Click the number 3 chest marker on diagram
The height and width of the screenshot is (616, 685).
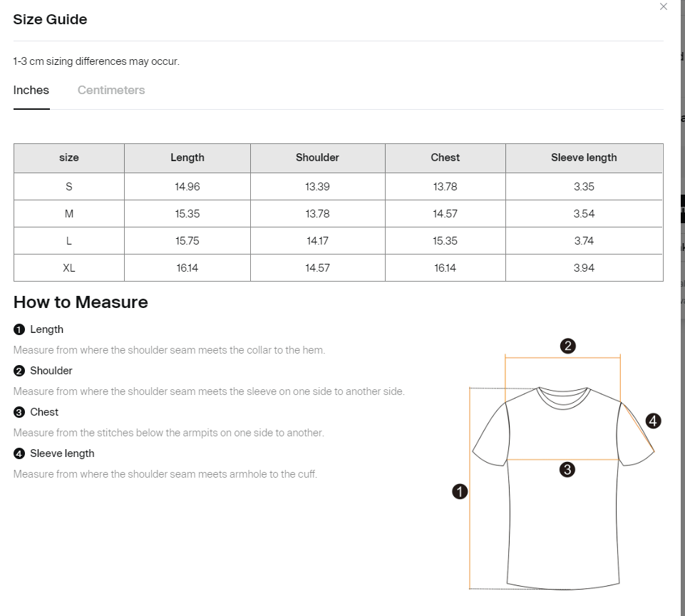tap(567, 470)
